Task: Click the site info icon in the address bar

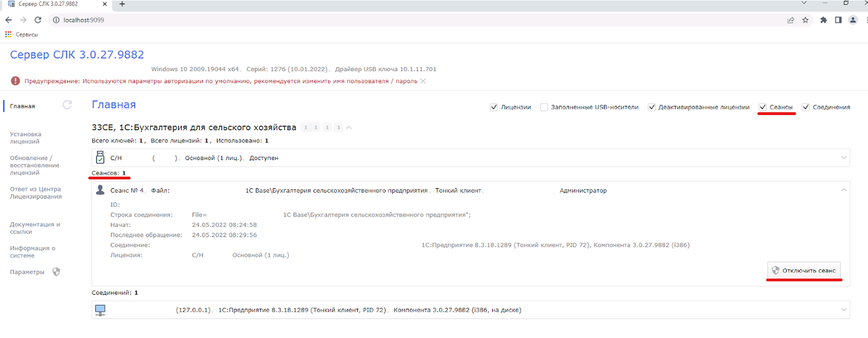Action: pos(56,20)
